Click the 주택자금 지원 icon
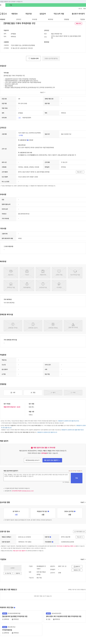The image size is (86, 644). pos(11,285)
